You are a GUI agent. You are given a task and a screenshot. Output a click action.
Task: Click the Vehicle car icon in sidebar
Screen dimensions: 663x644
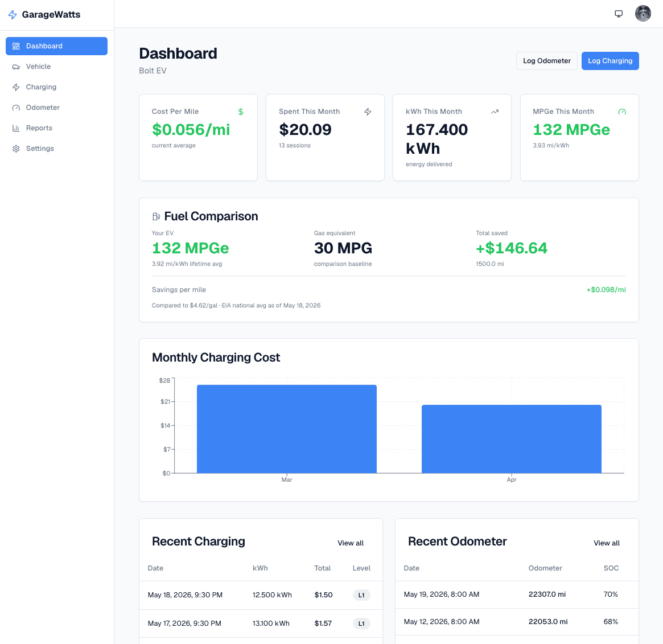16,67
